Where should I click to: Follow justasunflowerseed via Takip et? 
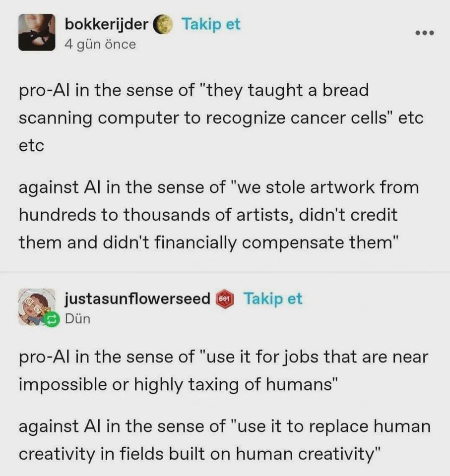point(273,298)
